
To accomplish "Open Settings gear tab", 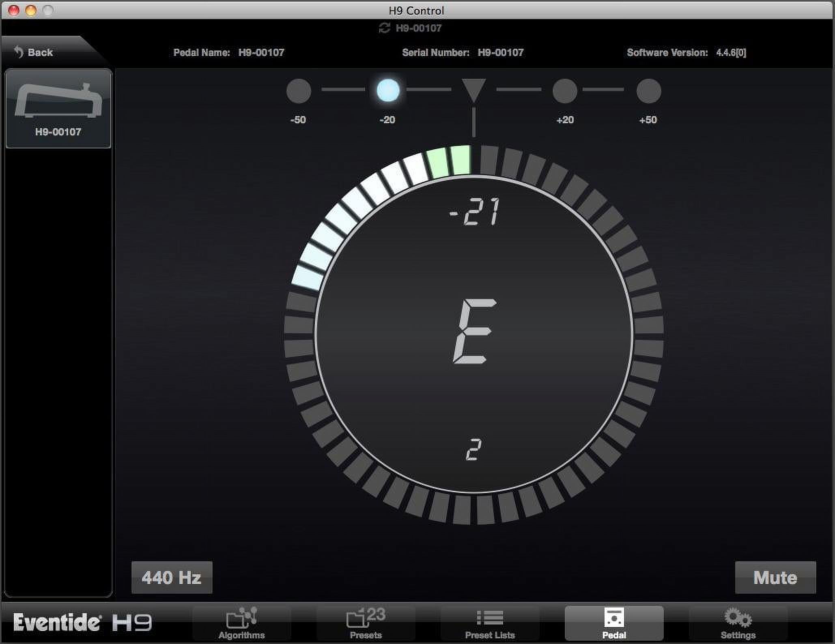I will pyautogui.click(x=738, y=623).
